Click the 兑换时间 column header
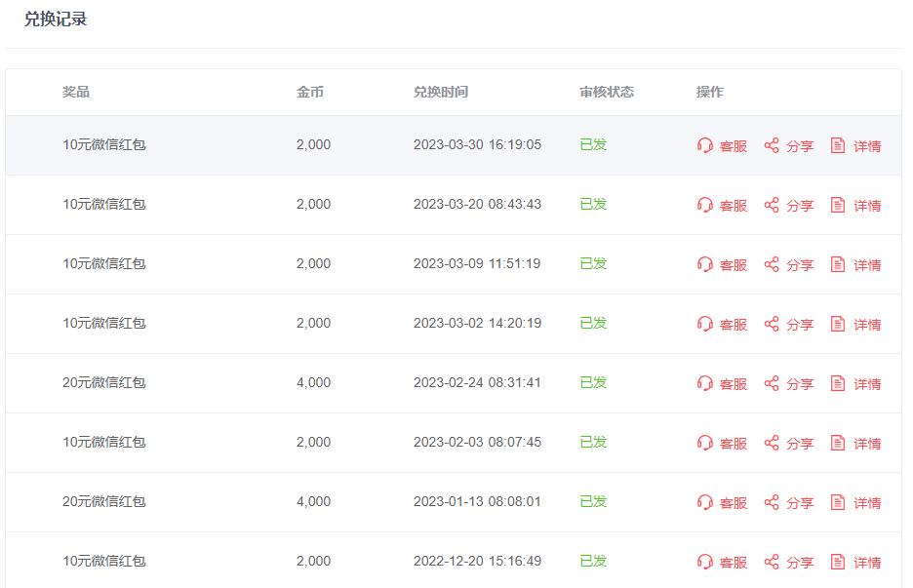Viewport: 913px width, 588px height. pyautogui.click(x=441, y=92)
